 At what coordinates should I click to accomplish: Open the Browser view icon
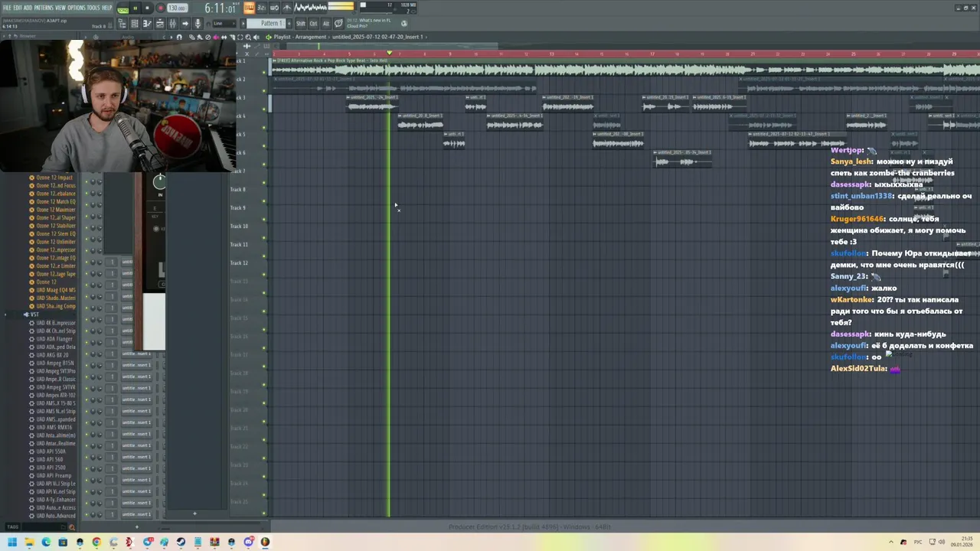click(x=122, y=24)
